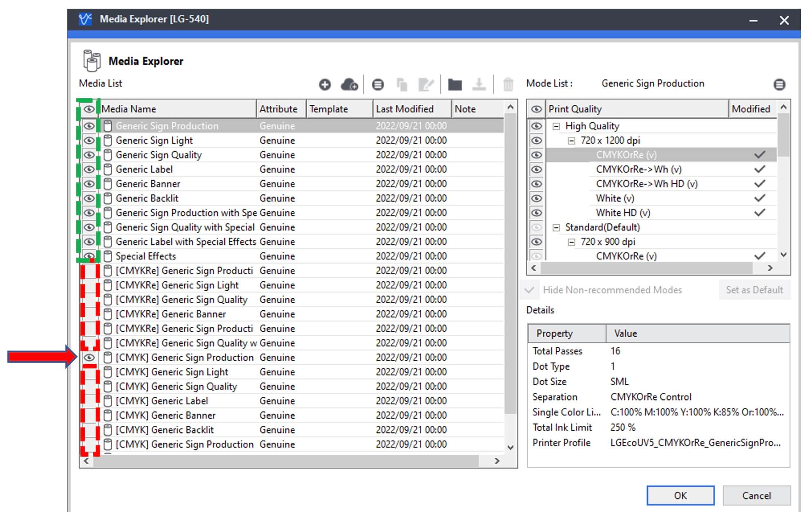Toggle visibility eye for Generic Sign Light
Viewport: 812px width, 519px height.
pos(89,140)
